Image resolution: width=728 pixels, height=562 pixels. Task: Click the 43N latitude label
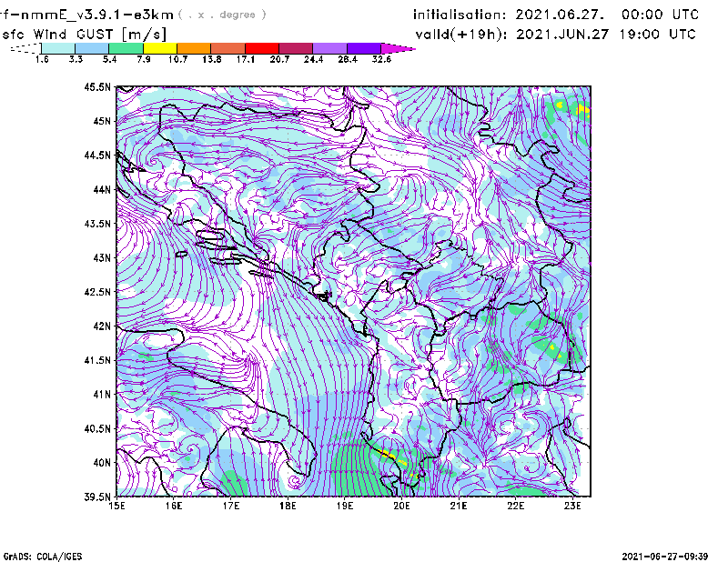point(102,257)
